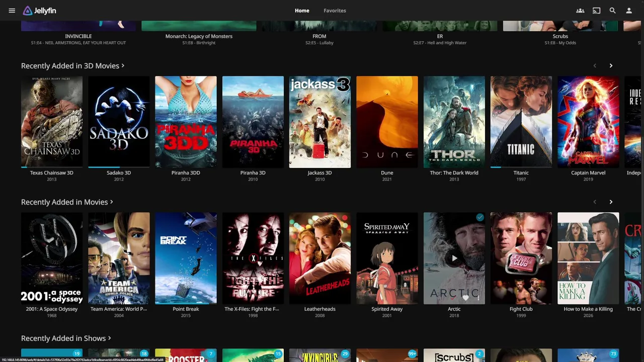The height and width of the screenshot is (362, 644).
Task: Click the Jellyfin logo
Action: pyautogui.click(x=39, y=11)
